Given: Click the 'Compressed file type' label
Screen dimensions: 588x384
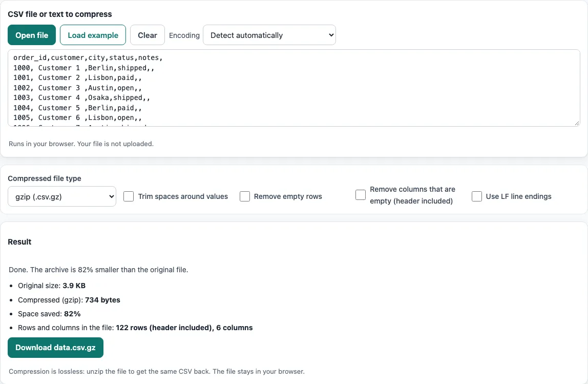Looking at the screenshot, I should [44, 178].
